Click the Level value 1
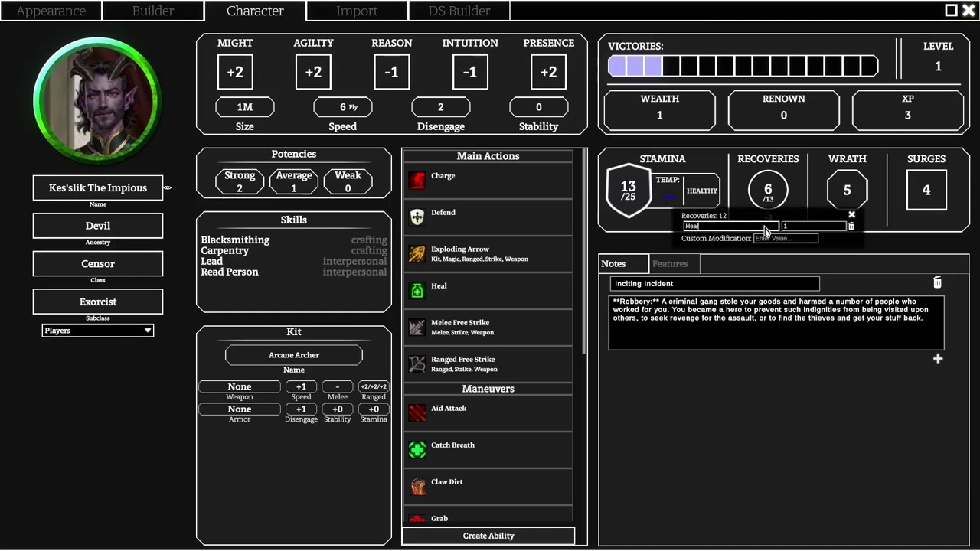This screenshot has width=980, height=551. (x=938, y=67)
